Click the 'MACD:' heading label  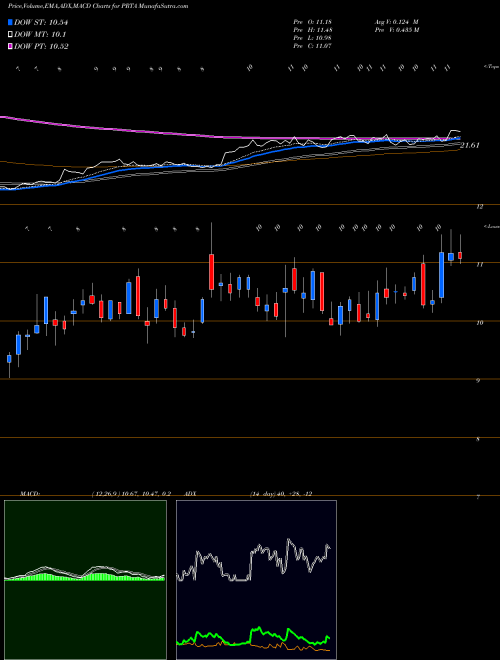click(x=30, y=494)
